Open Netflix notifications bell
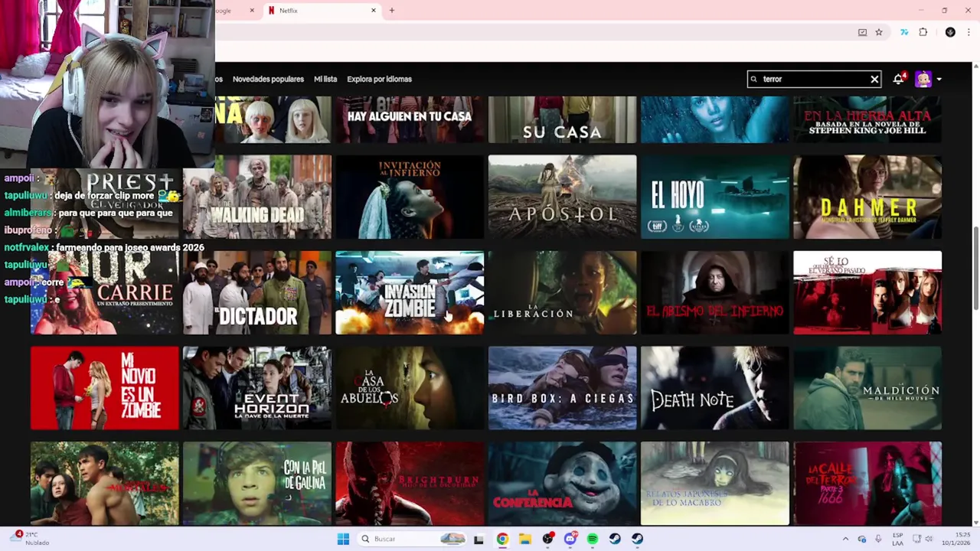 tap(898, 79)
